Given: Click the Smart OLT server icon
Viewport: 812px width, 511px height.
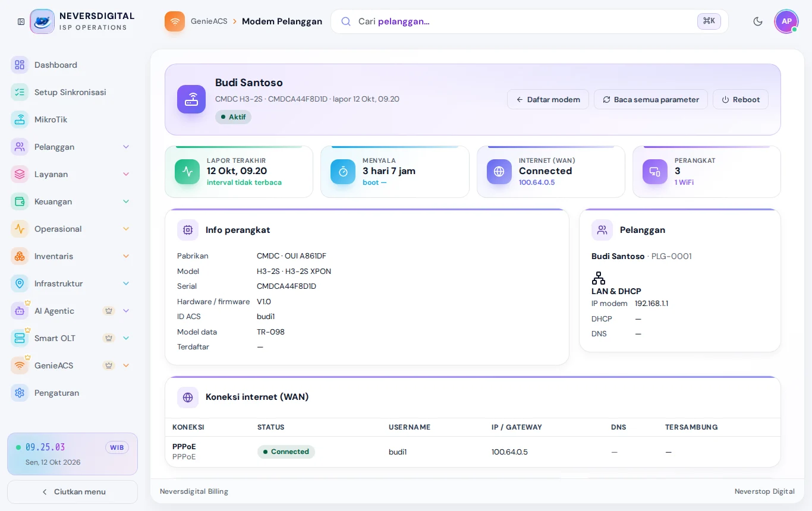Looking at the screenshot, I should pyautogui.click(x=20, y=338).
